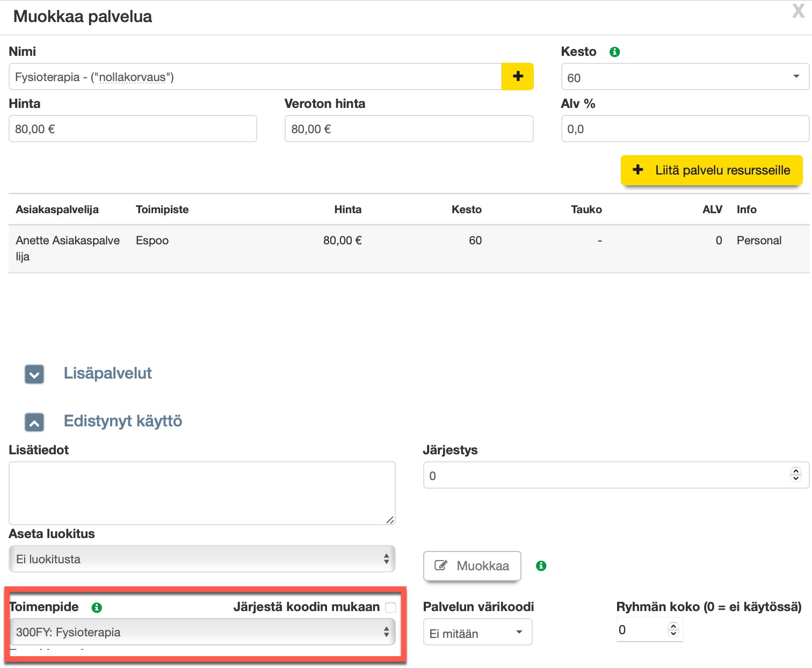Click the Muokkaa button
The width and height of the screenshot is (812, 668).
pos(472,565)
